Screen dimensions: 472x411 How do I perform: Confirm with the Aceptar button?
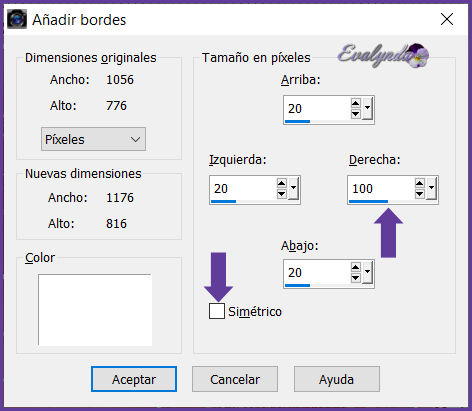[134, 379]
